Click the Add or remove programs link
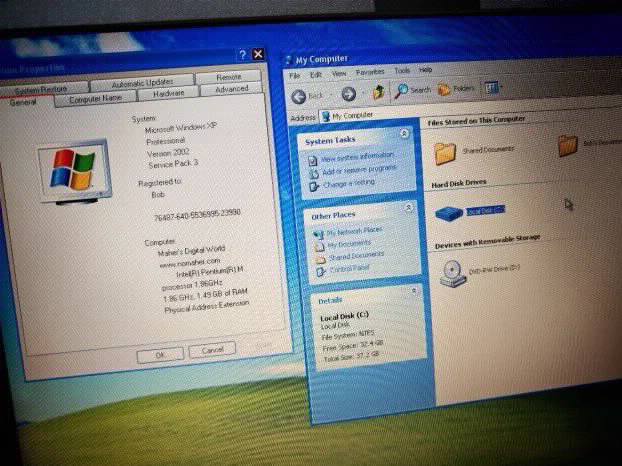622x466 pixels. pyautogui.click(x=359, y=170)
